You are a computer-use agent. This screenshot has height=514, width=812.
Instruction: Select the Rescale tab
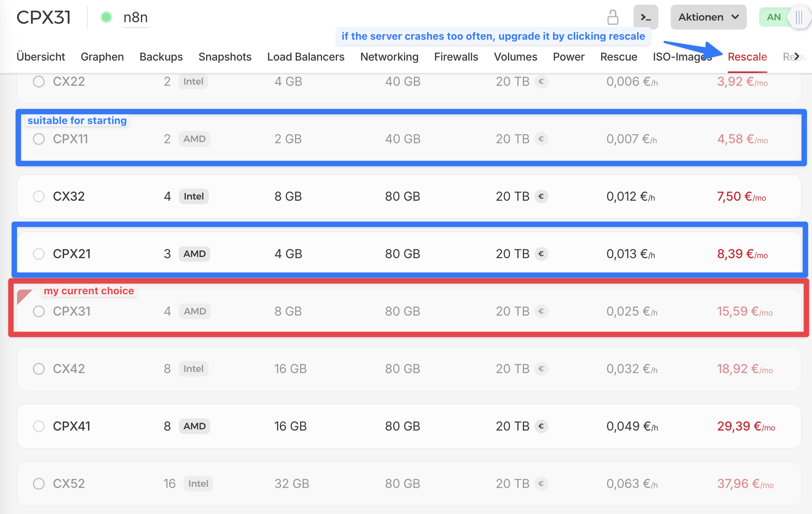[x=748, y=57]
